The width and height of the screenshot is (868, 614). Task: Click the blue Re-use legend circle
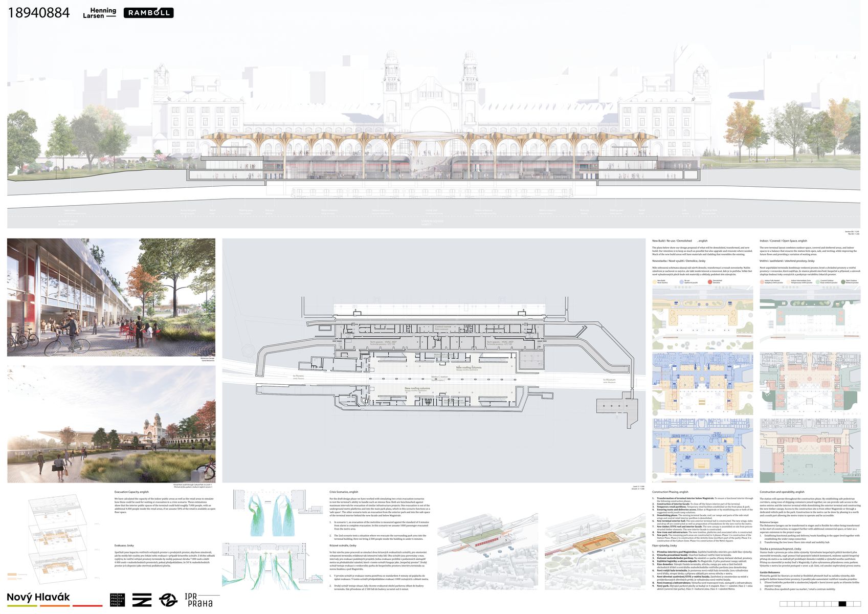coord(681,281)
